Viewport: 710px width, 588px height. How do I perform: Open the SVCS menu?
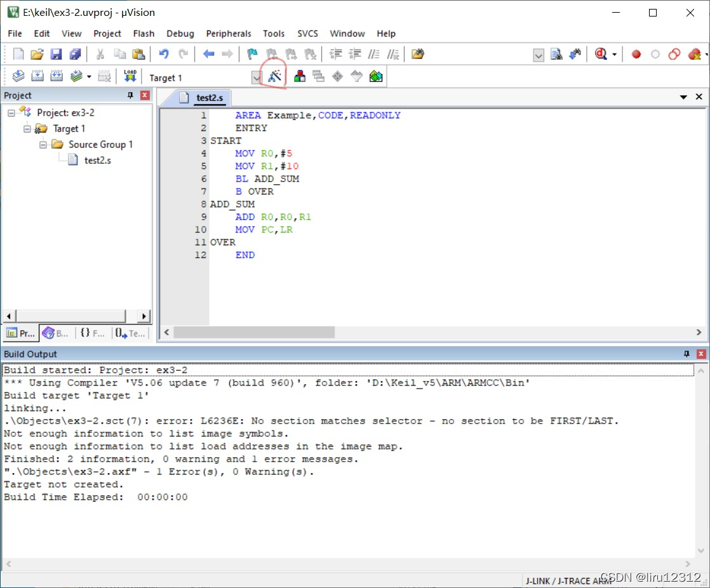click(x=307, y=34)
